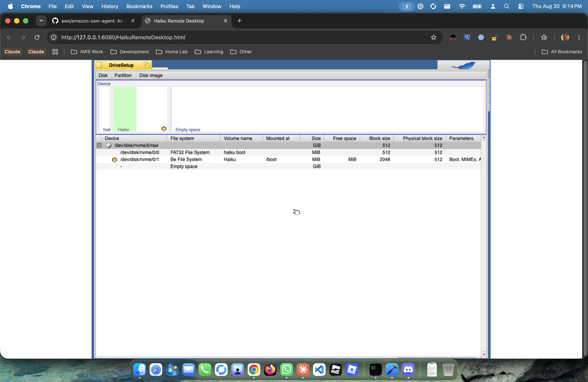Screen dimensions: 588x382
Task: Select the /dev/disk/nvme/0/0 row
Action: [288, 152]
